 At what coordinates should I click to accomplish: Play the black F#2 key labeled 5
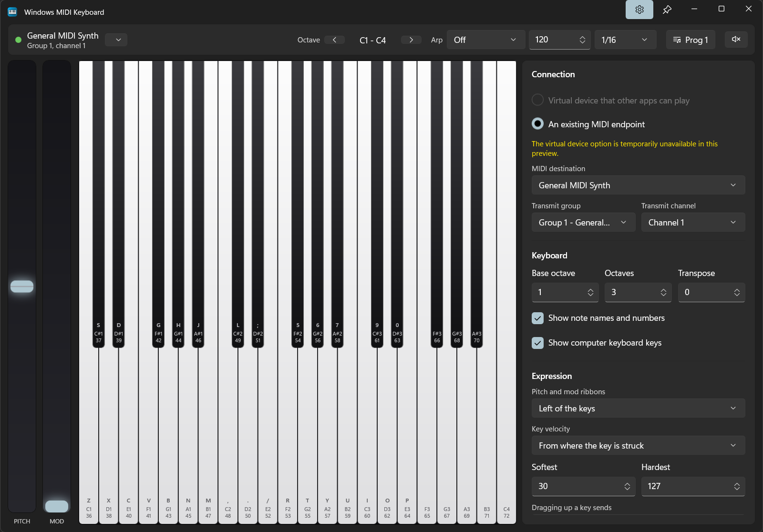point(298,205)
